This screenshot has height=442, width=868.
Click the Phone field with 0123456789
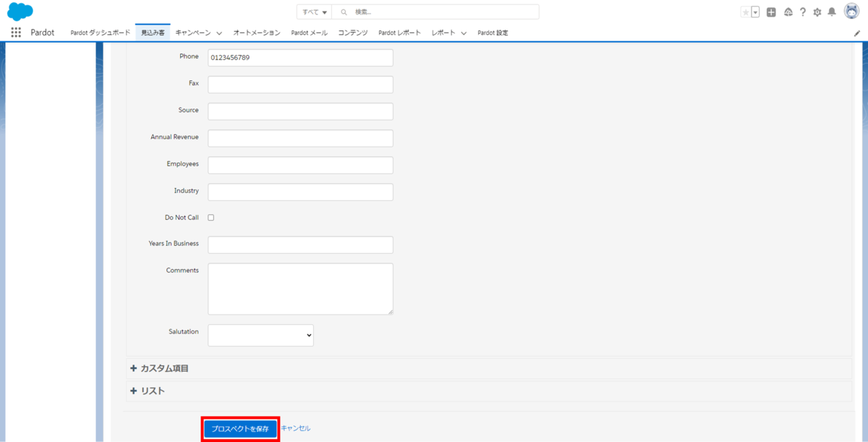(x=300, y=58)
